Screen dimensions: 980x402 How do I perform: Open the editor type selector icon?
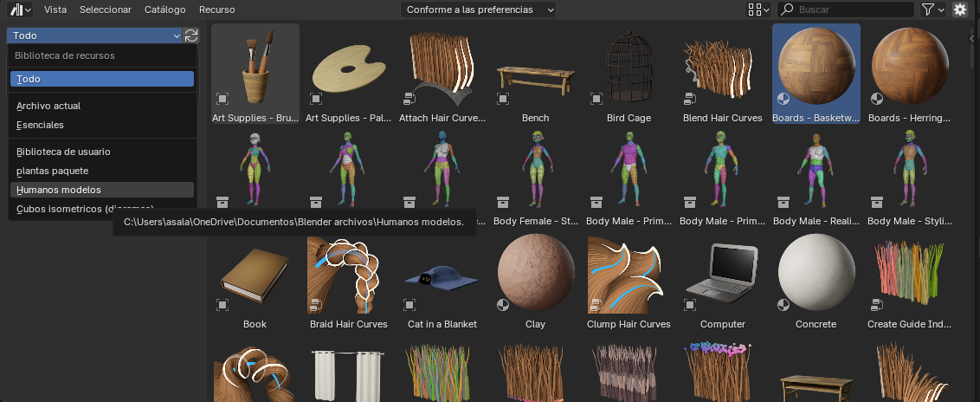[x=20, y=10]
